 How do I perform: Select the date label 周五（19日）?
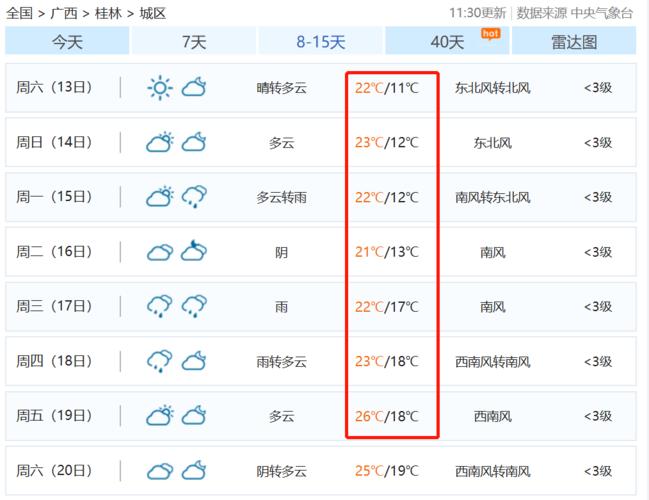(x=54, y=416)
